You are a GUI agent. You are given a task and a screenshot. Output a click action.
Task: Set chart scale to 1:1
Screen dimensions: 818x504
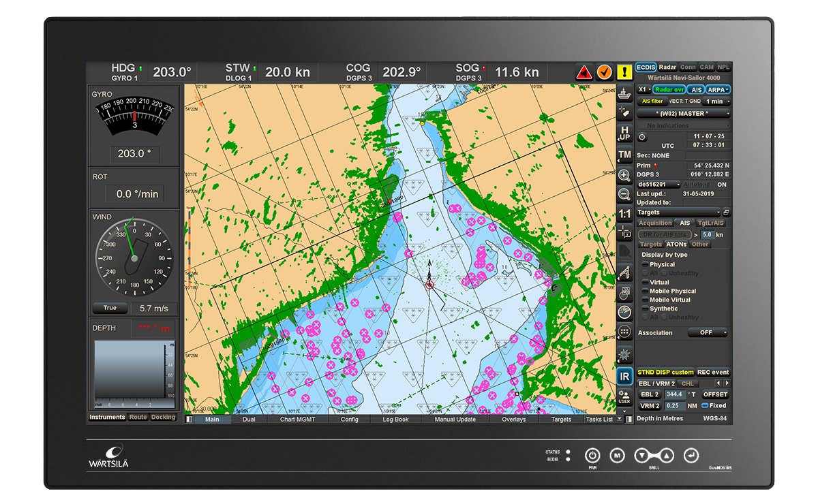click(624, 214)
